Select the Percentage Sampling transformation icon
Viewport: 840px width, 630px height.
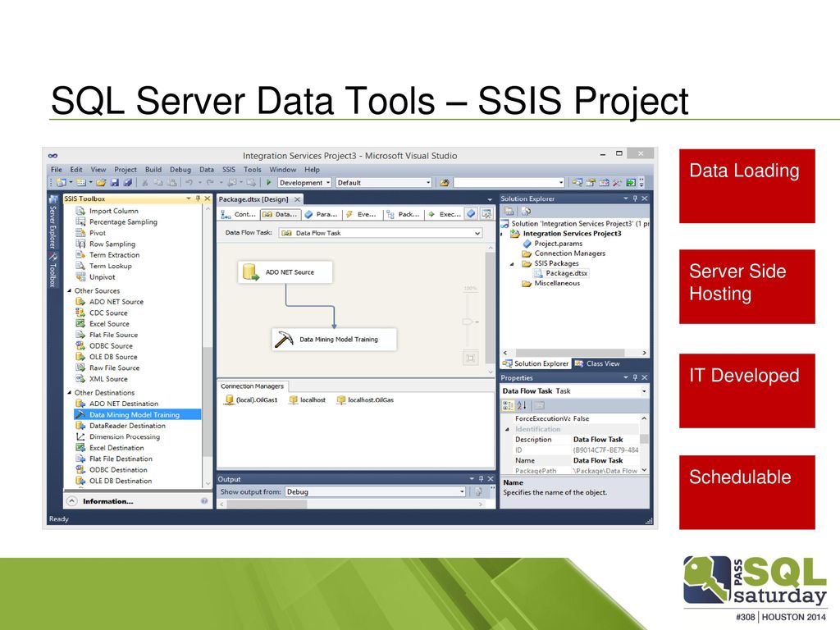(80, 221)
